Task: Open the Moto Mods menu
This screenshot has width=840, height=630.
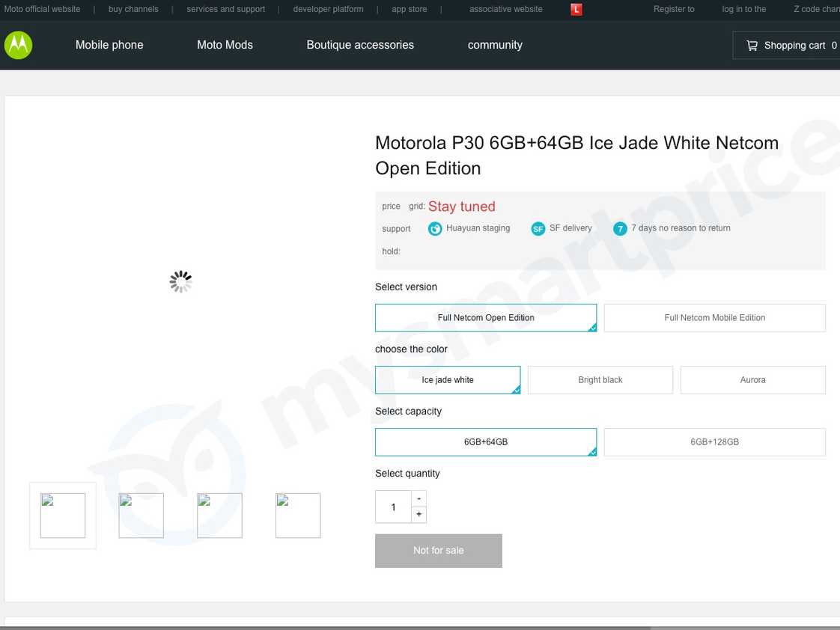Action: [x=225, y=45]
